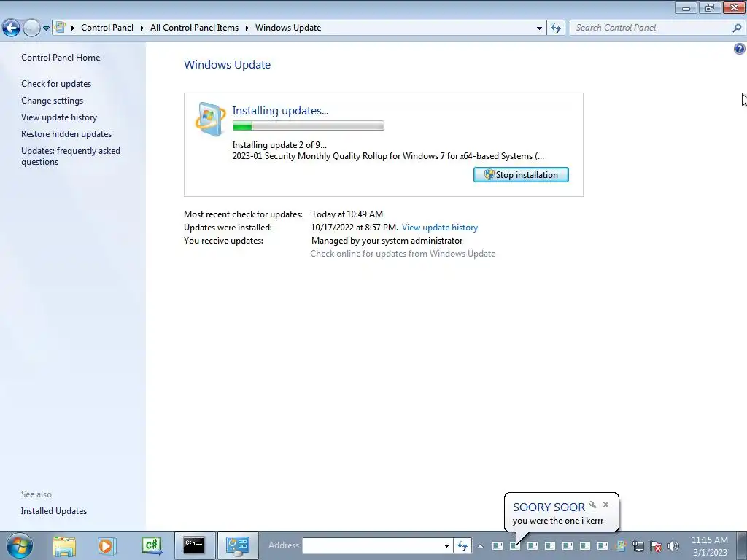Click Check online for updates from Windows Update
The height and width of the screenshot is (560, 747).
point(403,254)
